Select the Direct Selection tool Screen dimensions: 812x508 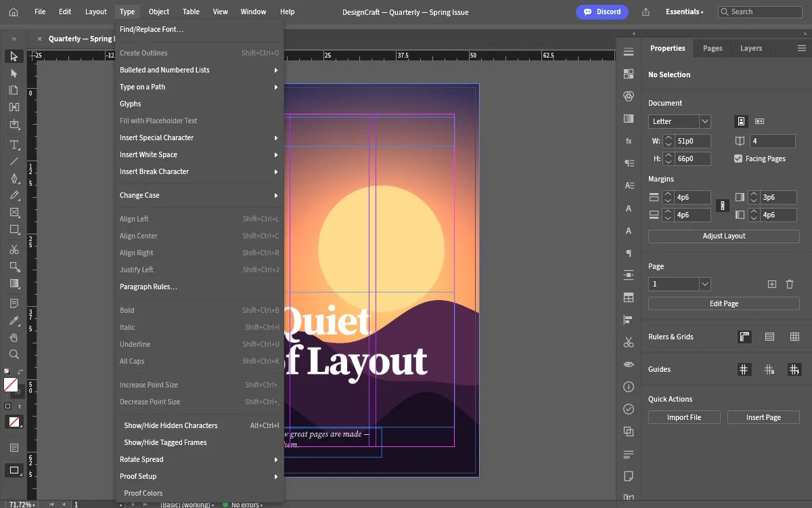click(x=14, y=73)
